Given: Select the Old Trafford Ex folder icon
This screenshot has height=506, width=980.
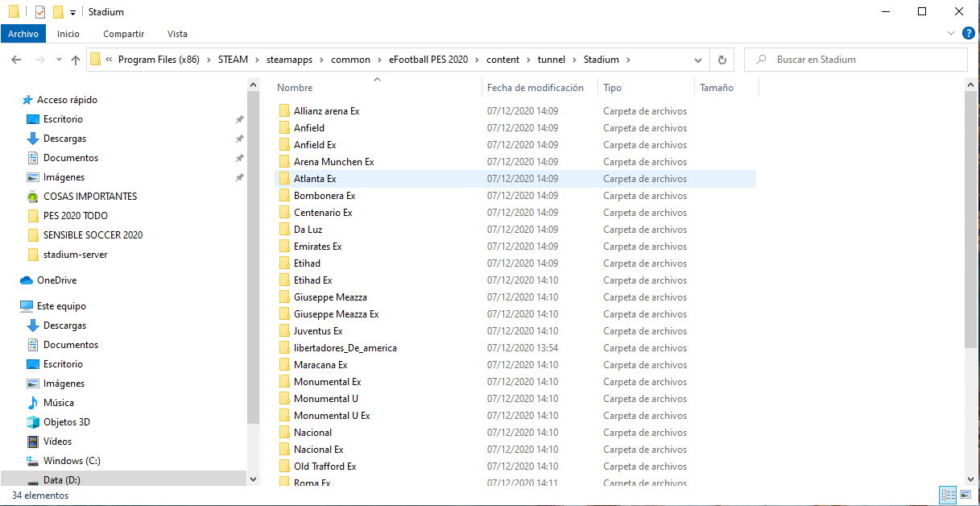Looking at the screenshot, I should click(x=284, y=467).
